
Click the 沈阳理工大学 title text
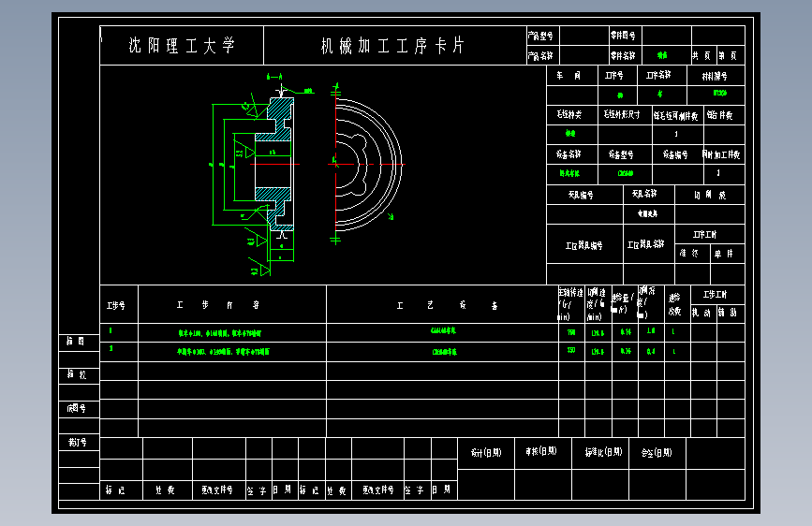182,46
